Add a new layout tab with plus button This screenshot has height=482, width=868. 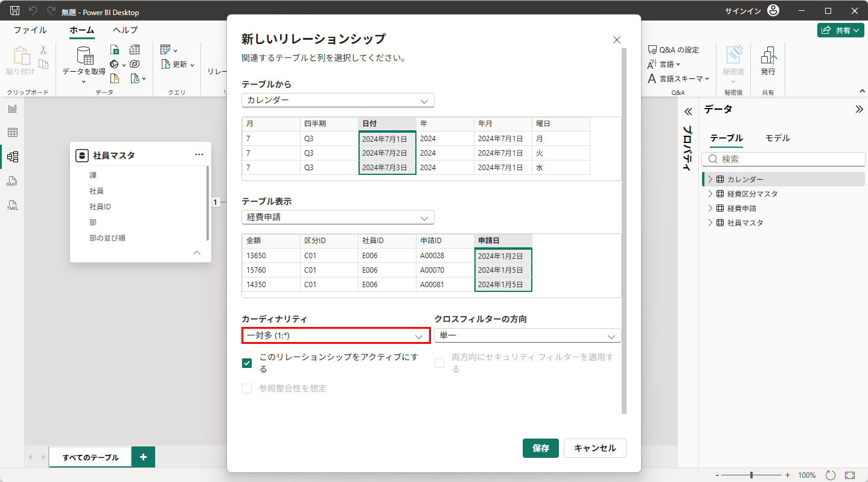coord(143,457)
